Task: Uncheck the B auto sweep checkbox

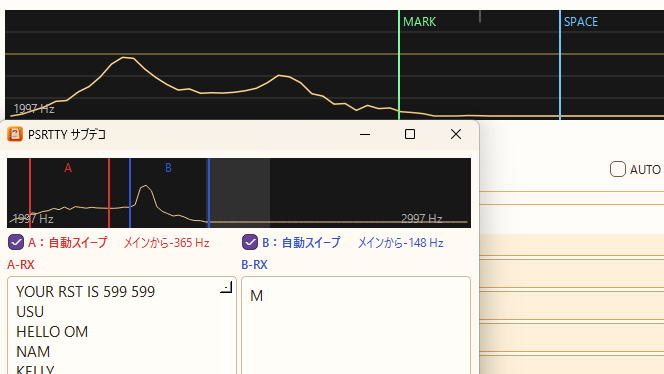Action: click(x=250, y=242)
